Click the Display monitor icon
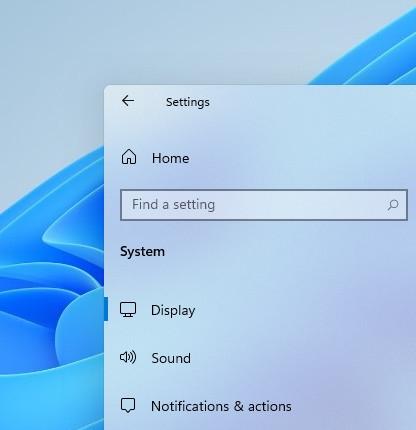This screenshot has height=430, width=416. click(x=128, y=310)
